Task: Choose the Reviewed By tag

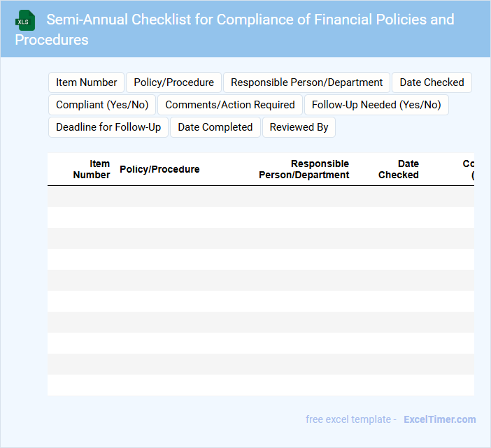Action: 299,127
